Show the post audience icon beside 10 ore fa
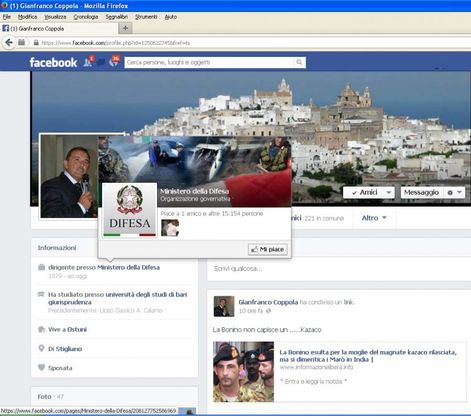Image resolution: width=471 pixels, height=416 pixels. (268, 311)
